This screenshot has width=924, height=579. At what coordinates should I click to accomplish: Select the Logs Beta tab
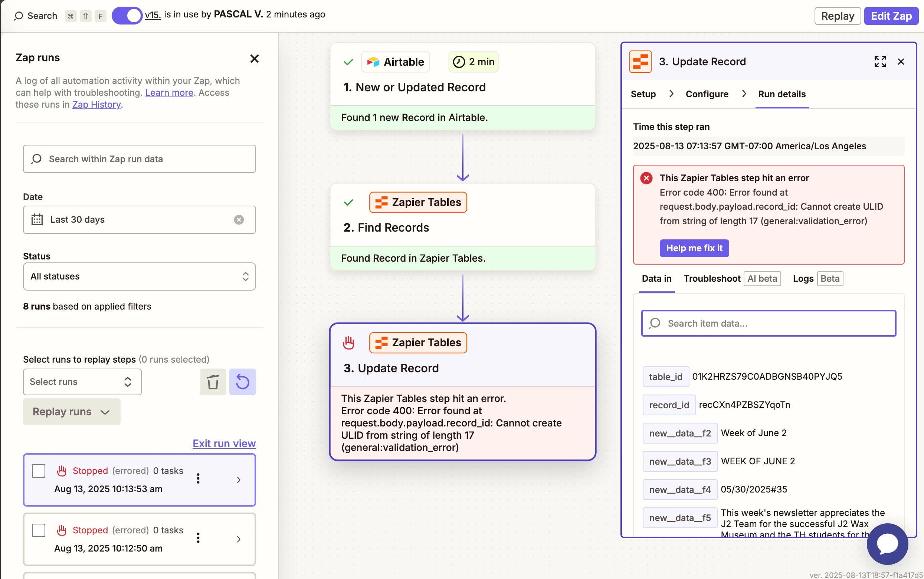tap(818, 279)
